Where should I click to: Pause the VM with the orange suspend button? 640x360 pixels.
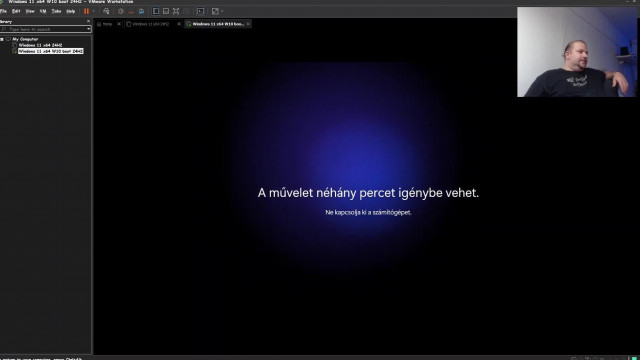click(86, 11)
